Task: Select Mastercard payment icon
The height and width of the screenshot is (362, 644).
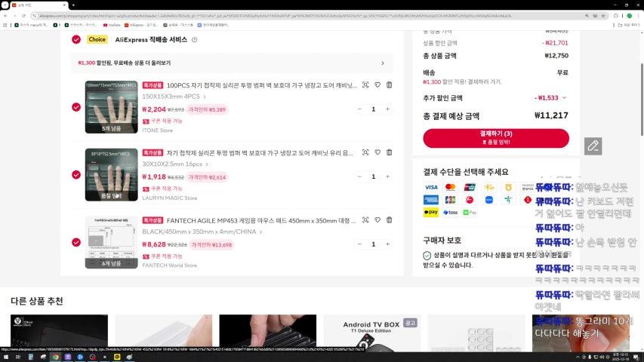Action: point(450,187)
